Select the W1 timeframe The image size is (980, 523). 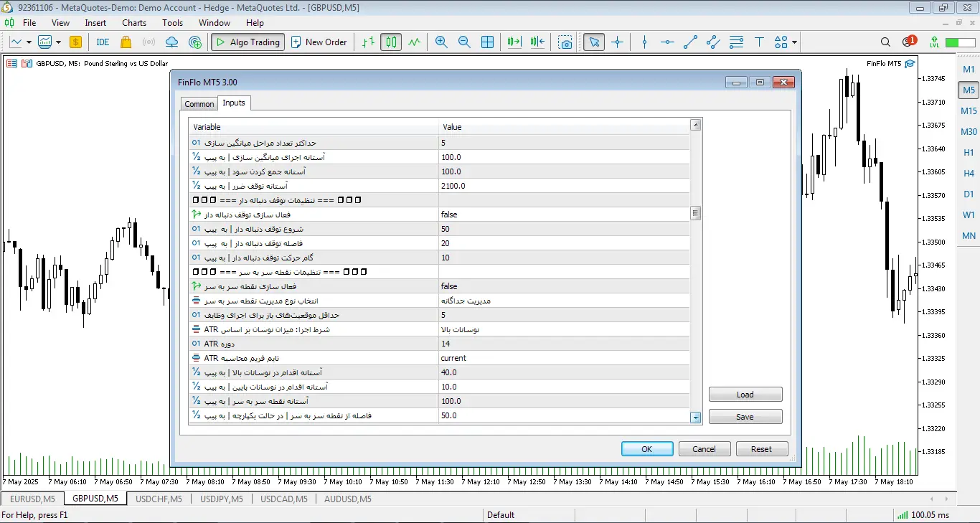click(x=969, y=215)
